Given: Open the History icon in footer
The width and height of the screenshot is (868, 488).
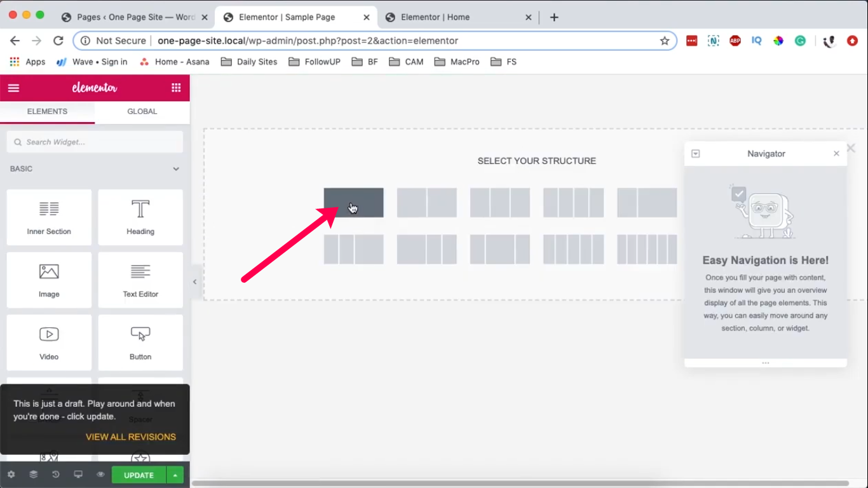Looking at the screenshot, I should click(56, 475).
